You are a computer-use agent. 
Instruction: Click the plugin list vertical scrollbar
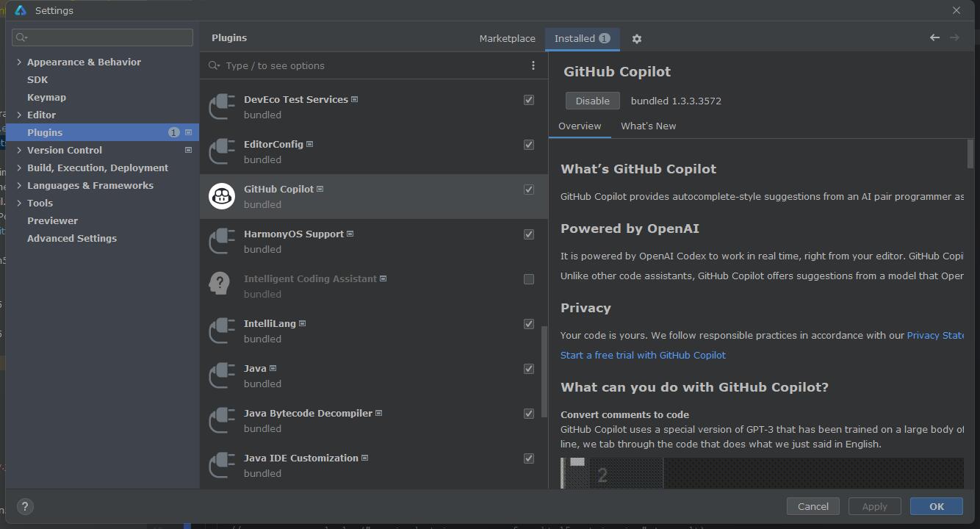[x=544, y=372]
